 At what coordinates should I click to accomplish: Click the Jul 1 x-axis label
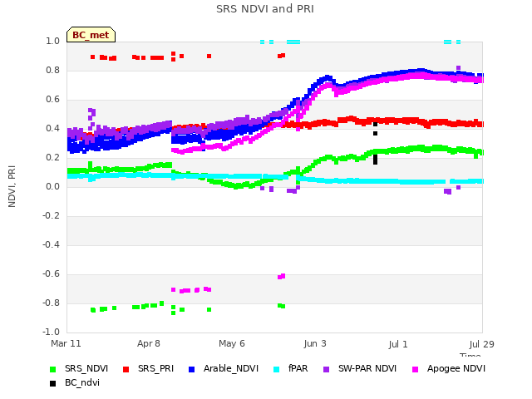398,344
